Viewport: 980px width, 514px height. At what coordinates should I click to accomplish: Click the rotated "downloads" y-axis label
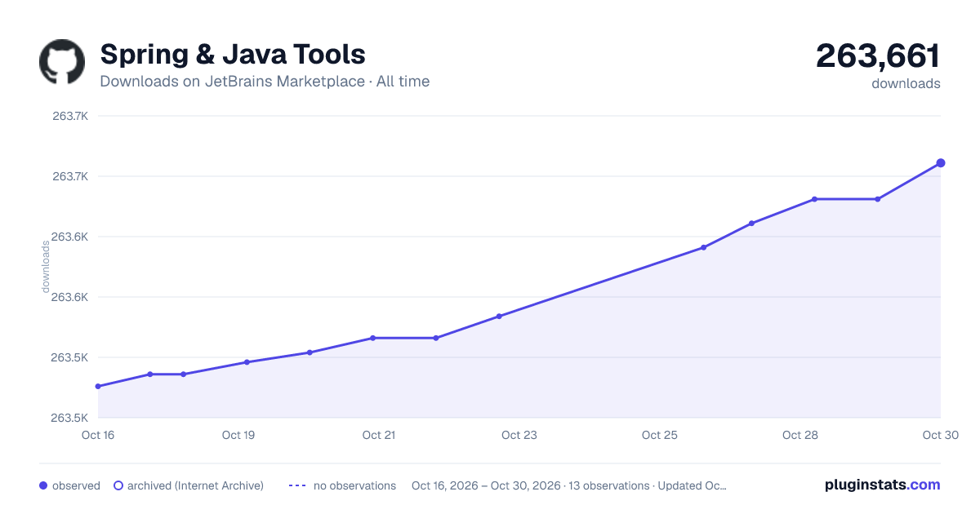[46, 267]
